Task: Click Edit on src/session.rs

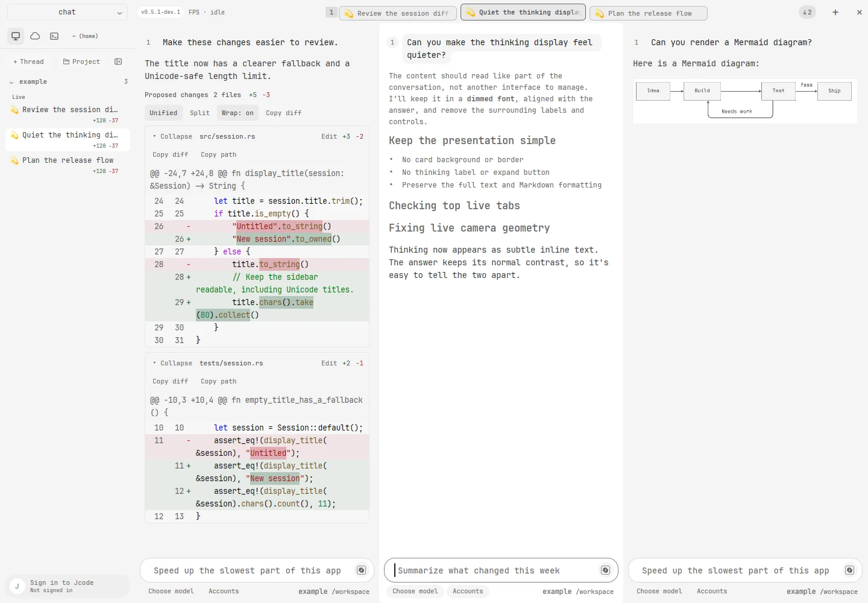Action: pyautogui.click(x=329, y=137)
